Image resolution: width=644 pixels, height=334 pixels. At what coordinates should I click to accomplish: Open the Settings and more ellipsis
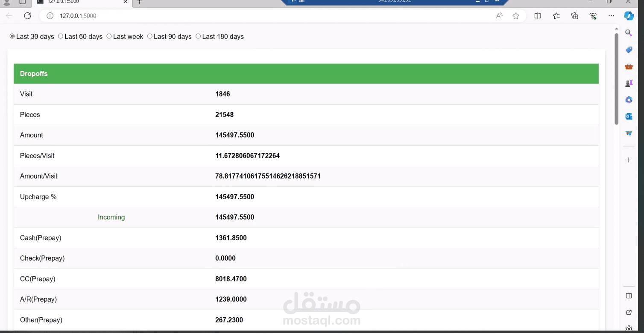[x=611, y=16]
